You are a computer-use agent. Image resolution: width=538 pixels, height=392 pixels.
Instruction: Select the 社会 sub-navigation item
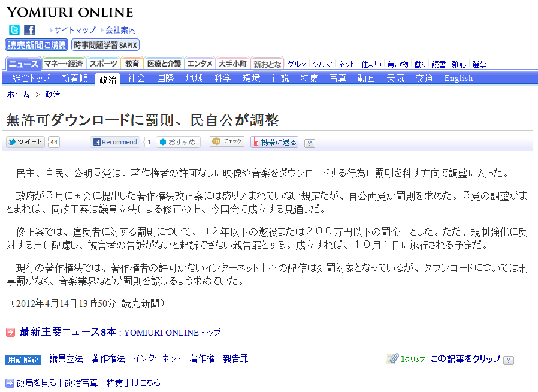point(137,79)
